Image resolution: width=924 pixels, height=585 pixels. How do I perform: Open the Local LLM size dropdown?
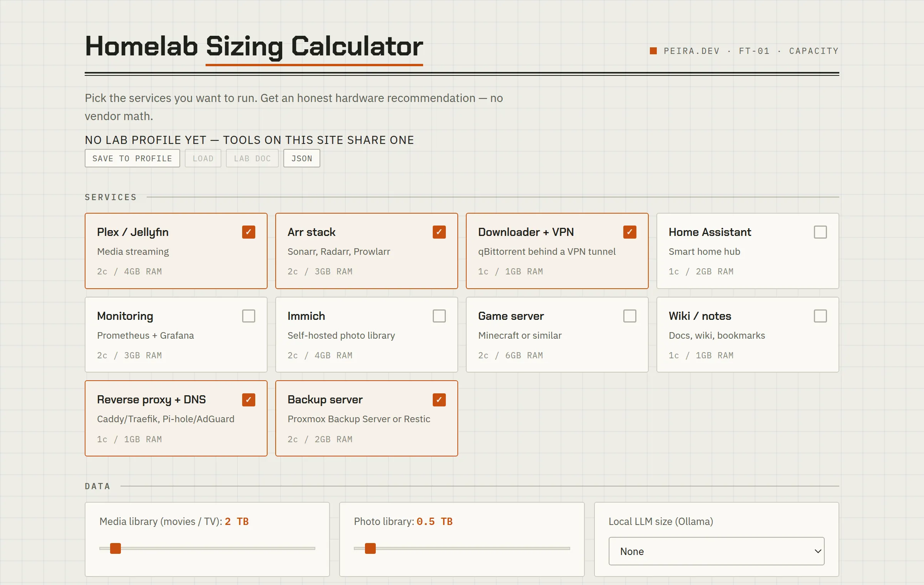coord(716,551)
